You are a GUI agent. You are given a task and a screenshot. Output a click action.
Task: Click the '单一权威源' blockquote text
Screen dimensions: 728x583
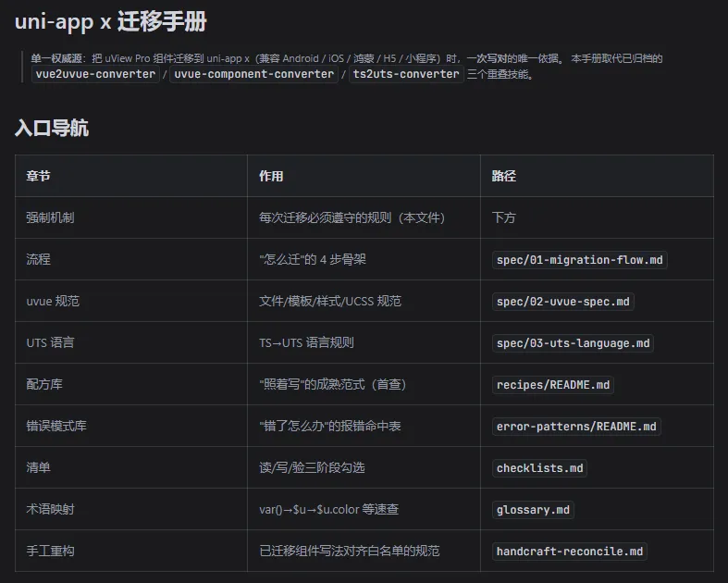[x=56, y=58]
